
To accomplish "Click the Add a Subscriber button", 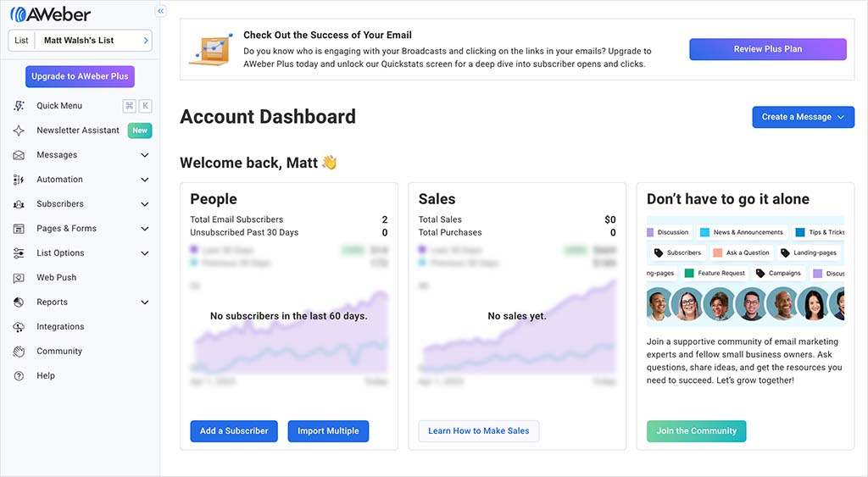I will (234, 430).
